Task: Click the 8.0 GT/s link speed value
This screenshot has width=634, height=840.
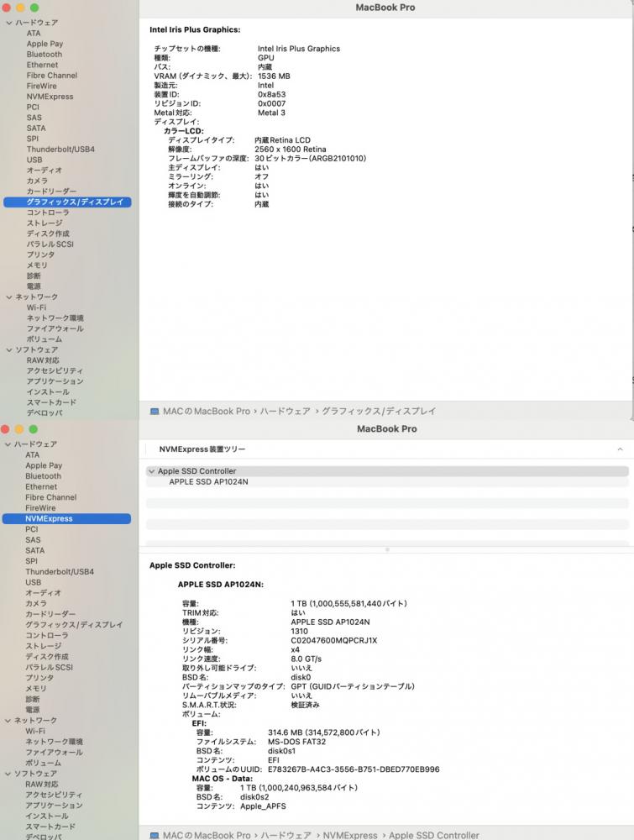Action: click(x=306, y=659)
